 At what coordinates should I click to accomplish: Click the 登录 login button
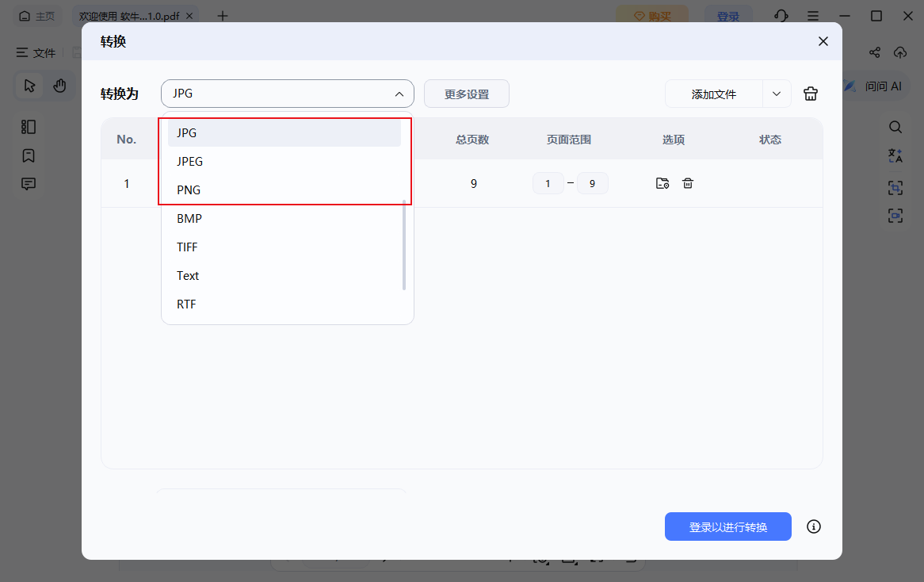coord(727,16)
